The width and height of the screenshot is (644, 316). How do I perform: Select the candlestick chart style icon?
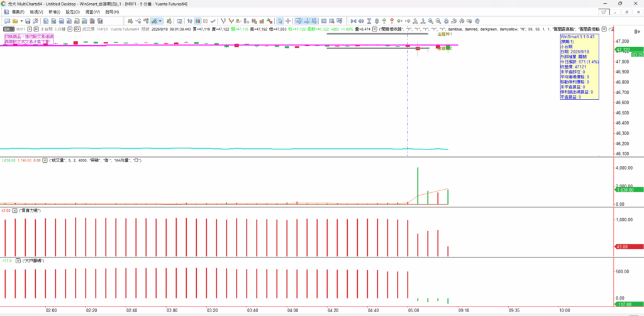click(197, 21)
